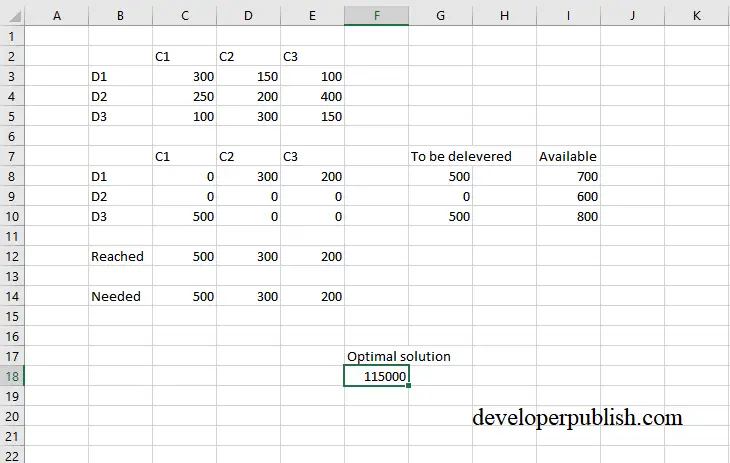Click the 'D2' label in row 9
Image resolution: width=730 pixels, height=463 pixels.
pyautogui.click(x=99, y=197)
